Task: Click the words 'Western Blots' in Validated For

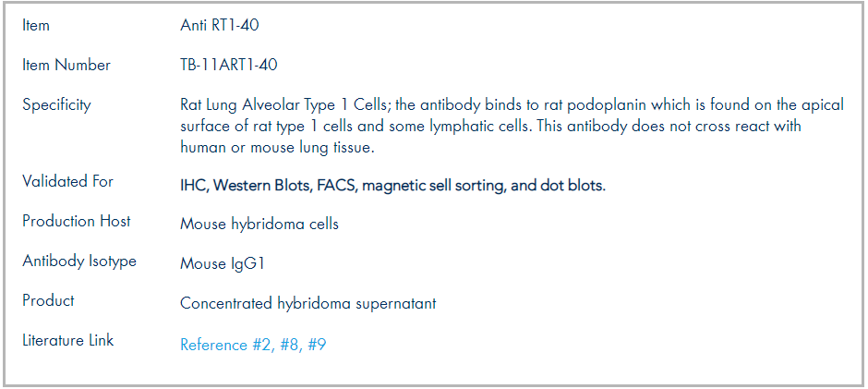Action: coord(262,186)
